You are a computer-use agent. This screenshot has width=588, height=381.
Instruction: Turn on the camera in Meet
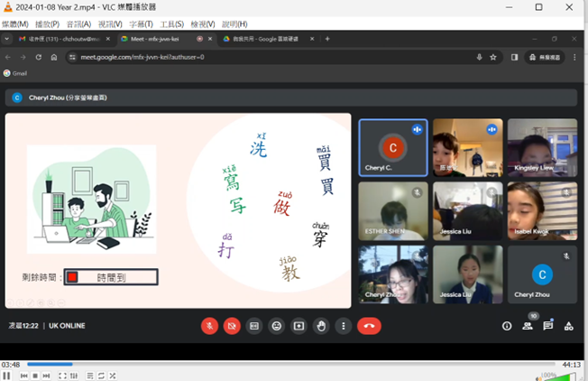232,326
